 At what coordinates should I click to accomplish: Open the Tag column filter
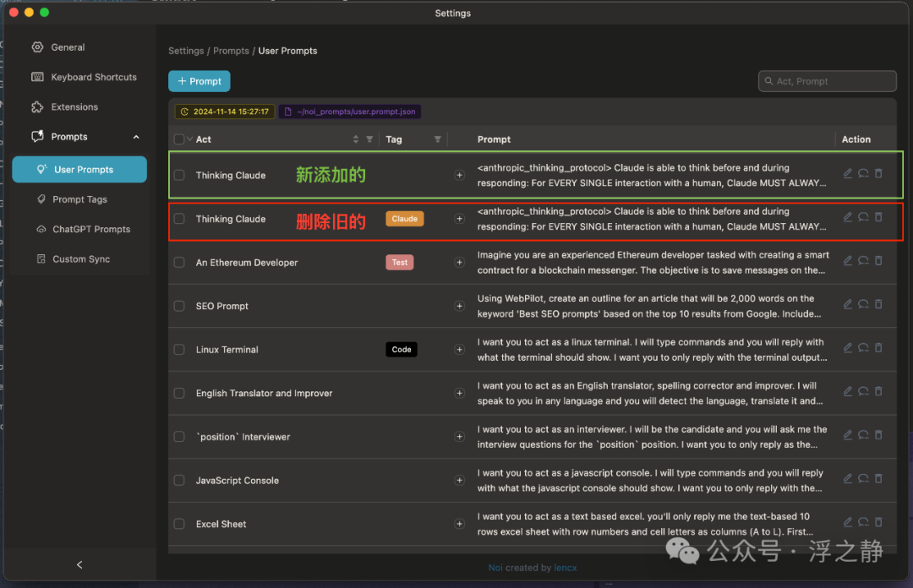tap(438, 139)
